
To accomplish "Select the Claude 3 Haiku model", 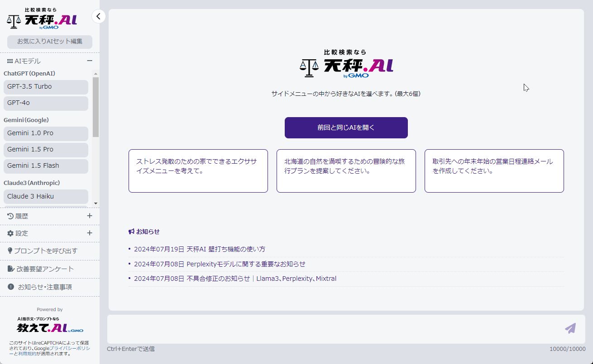I will (x=46, y=197).
